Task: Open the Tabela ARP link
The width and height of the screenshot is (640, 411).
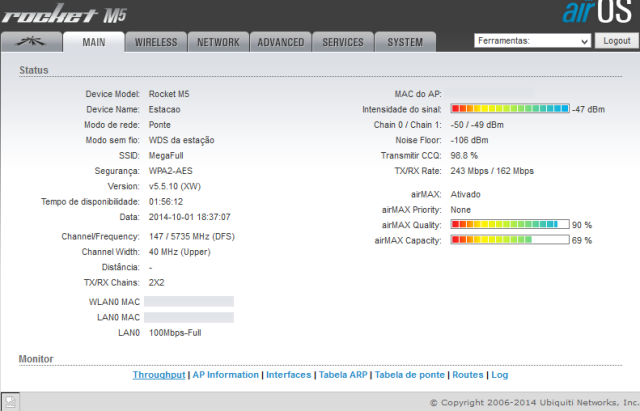Action: point(343,375)
